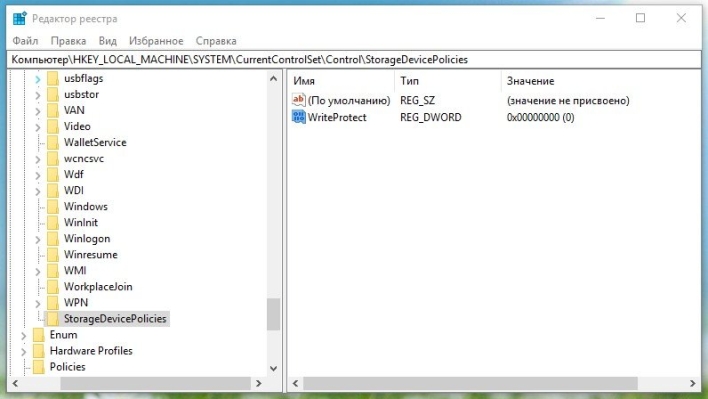The height and width of the screenshot is (399, 708).
Task: Click the Winresume folder icon
Action: (53, 255)
